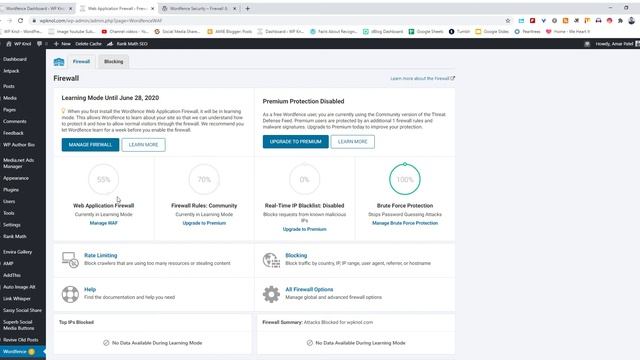This screenshot has width=640, height=360.
Task: Open Feedback in the sidebar
Action: tap(13, 133)
